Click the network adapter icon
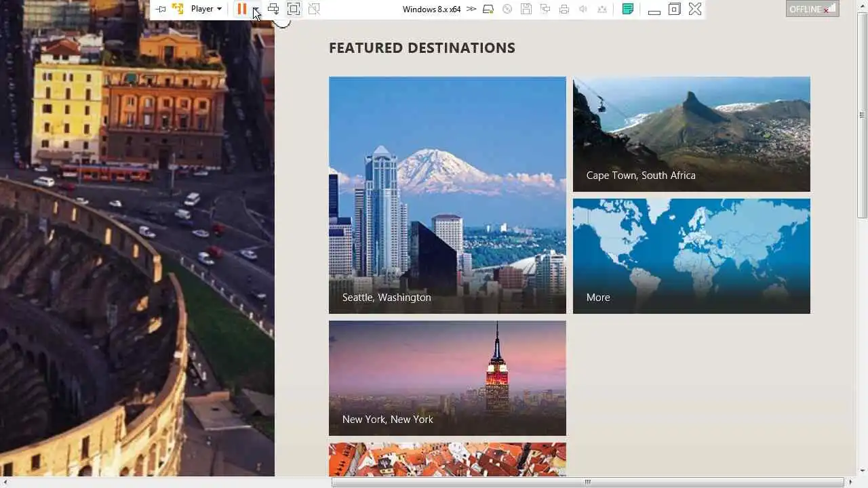Viewport: 868px width, 488px height. click(545, 9)
